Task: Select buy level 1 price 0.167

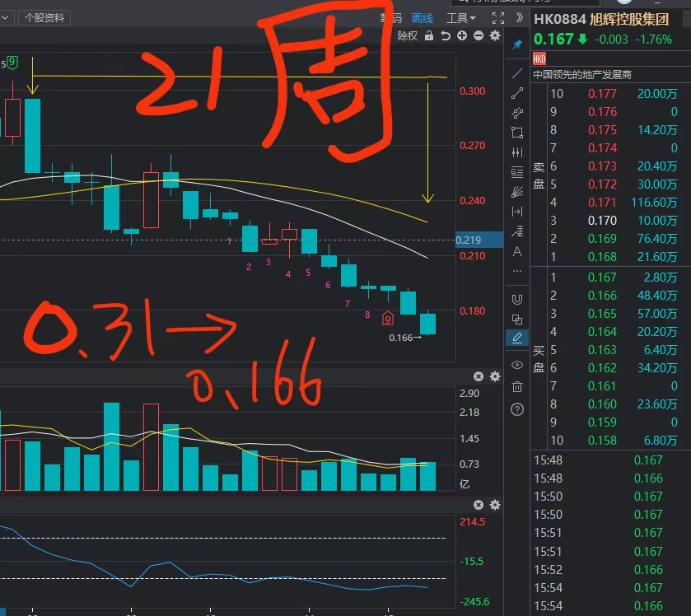Action: [602, 278]
